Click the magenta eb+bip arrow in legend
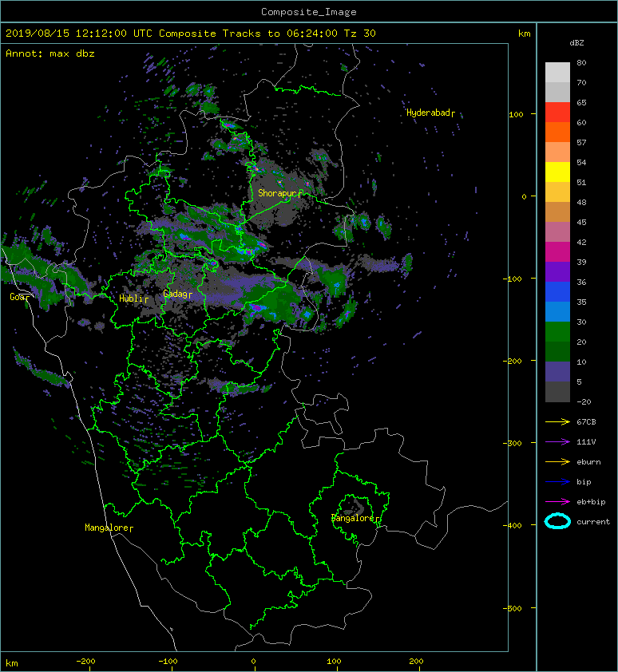 (557, 502)
